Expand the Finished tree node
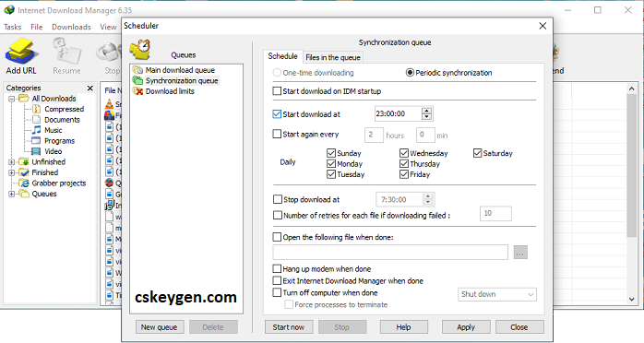The width and height of the screenshot is (644, 343). (x=11, y=172)
